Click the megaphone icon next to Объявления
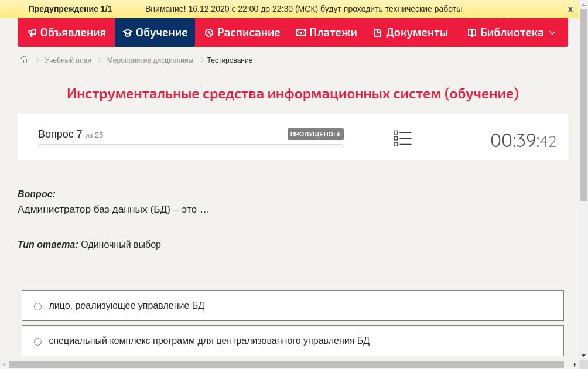 pyautogui.click(x=32, y=33)
